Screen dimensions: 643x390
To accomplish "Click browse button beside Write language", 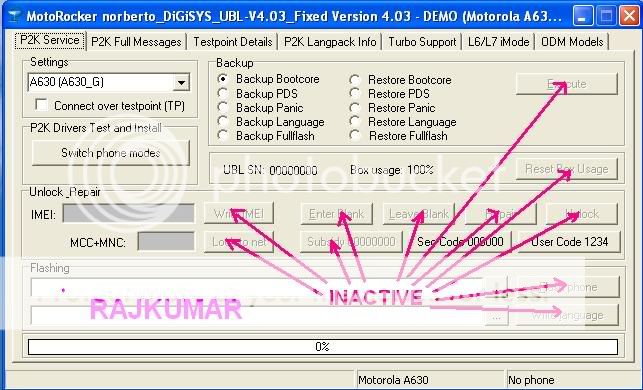I will click(497, 316).
